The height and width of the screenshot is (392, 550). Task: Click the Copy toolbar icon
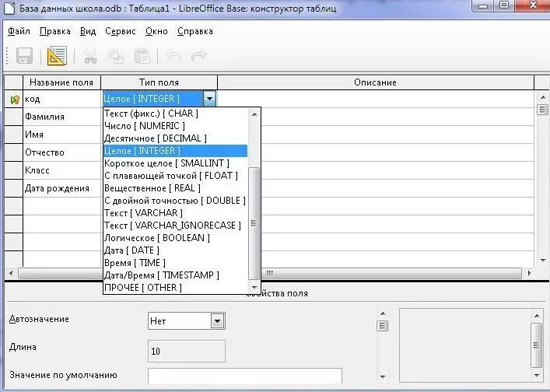(115, 56)
